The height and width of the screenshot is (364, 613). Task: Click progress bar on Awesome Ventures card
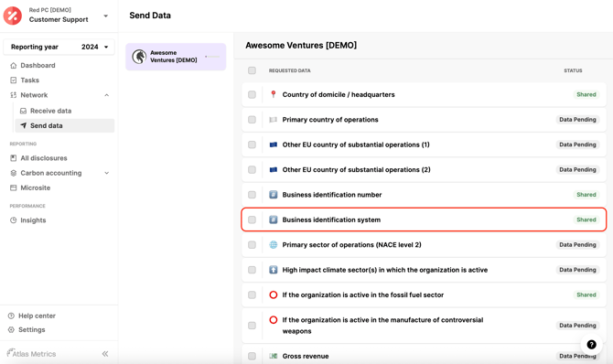click(212, 57)
